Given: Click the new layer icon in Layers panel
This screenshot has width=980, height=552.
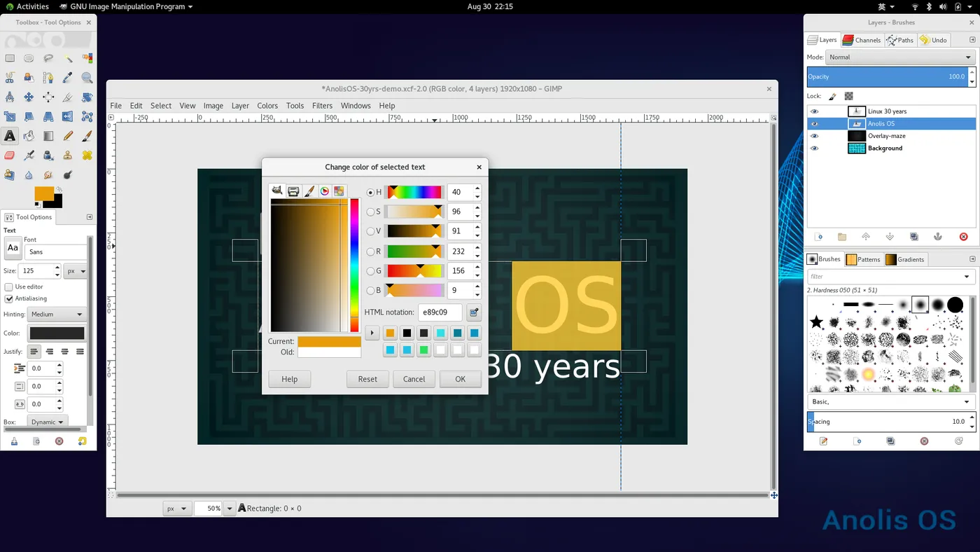Looking at the screenshot, I should (818, 237).
